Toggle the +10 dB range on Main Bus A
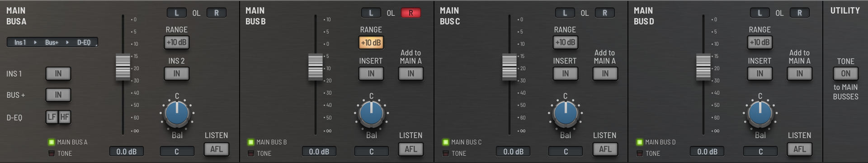Screen dimensions: 868x163 [x=177, y=42]
